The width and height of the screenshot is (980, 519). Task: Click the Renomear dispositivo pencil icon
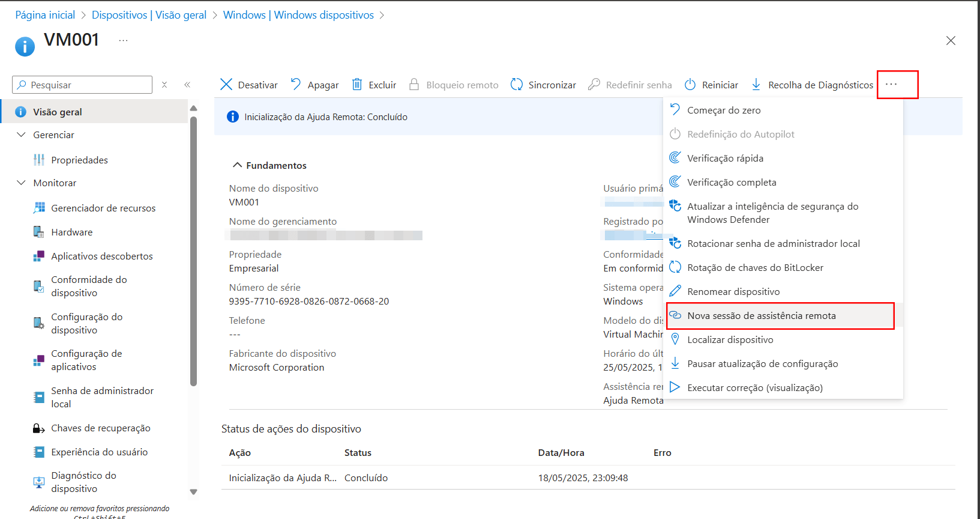pos(675,291)
